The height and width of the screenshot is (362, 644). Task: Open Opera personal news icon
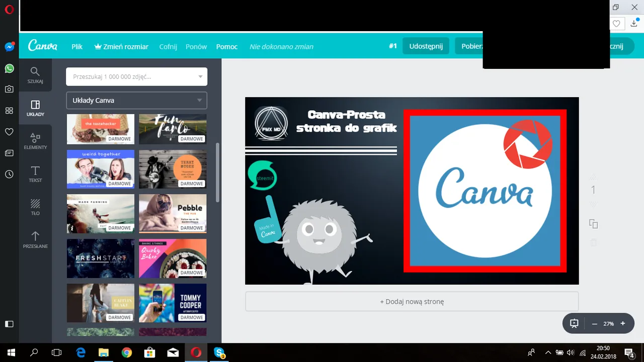click(x=9, y=153)
